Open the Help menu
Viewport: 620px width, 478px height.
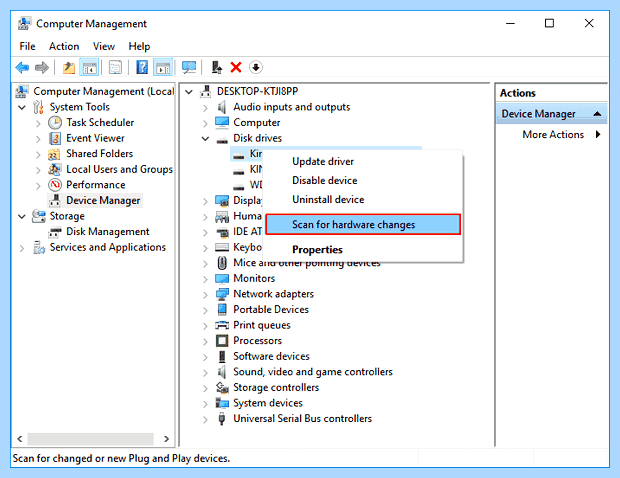point(139,46)
